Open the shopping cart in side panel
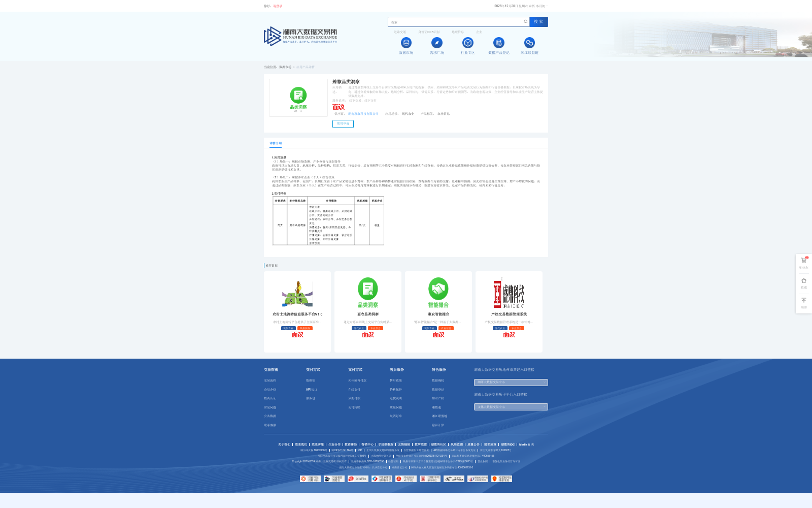 804,261
